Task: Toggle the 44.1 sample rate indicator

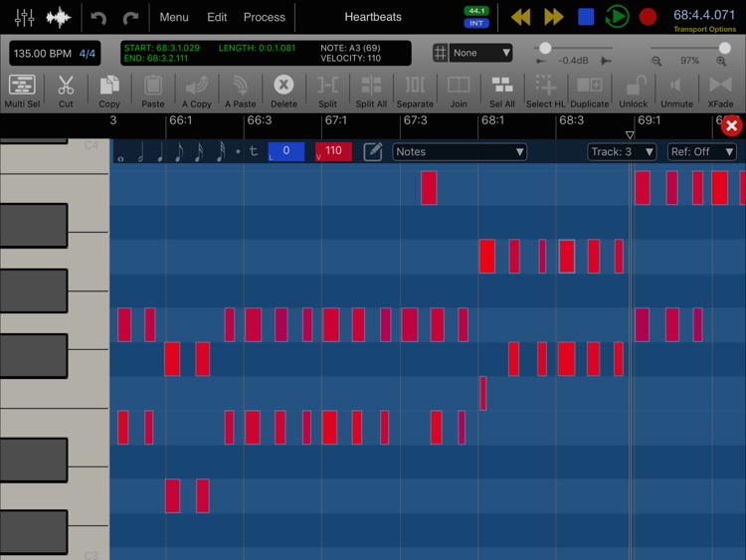Action: [476, 11]
